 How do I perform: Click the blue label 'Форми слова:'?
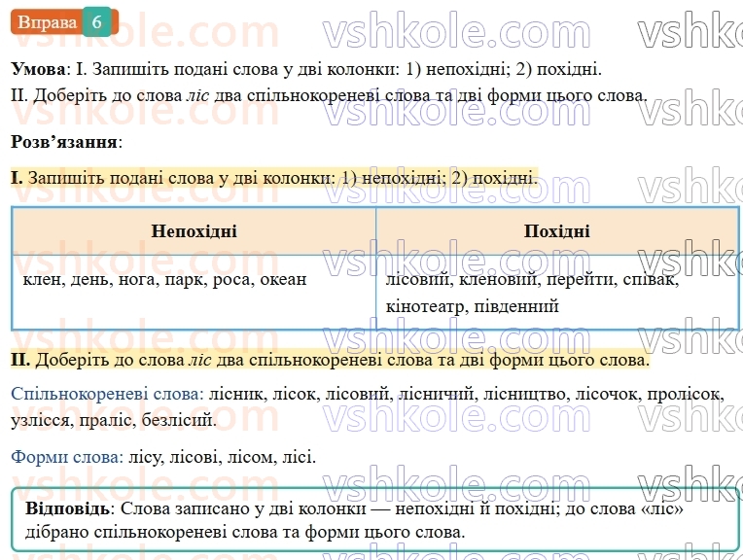(67, 457)
